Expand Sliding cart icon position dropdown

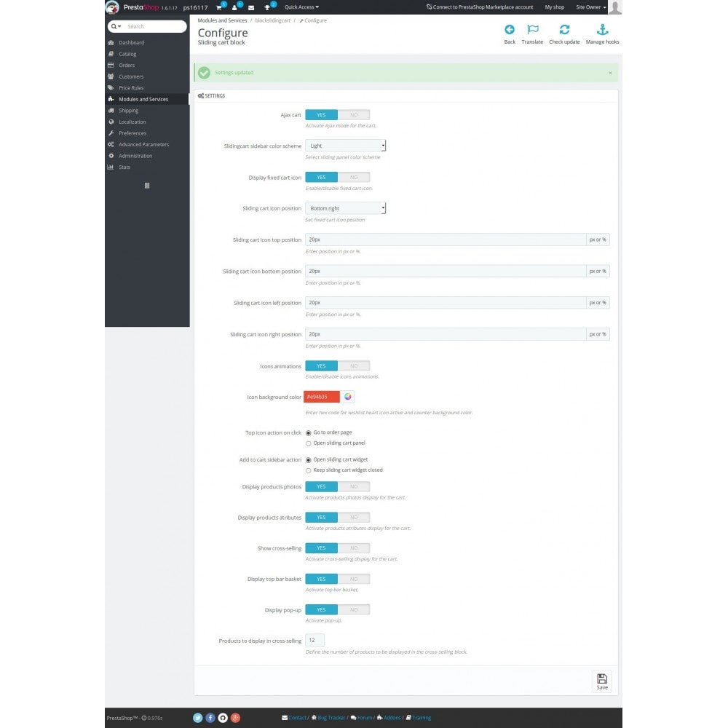point(345,208)
